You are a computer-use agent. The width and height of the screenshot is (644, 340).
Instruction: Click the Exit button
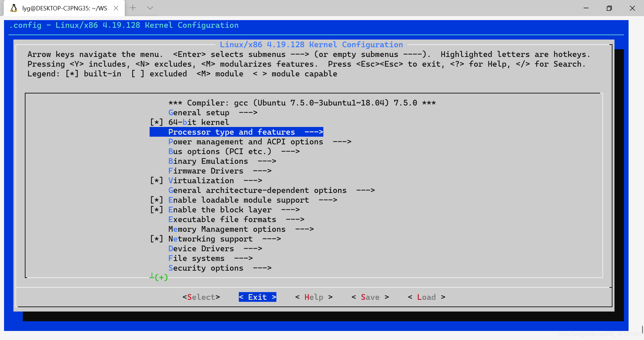coord(257,297)
